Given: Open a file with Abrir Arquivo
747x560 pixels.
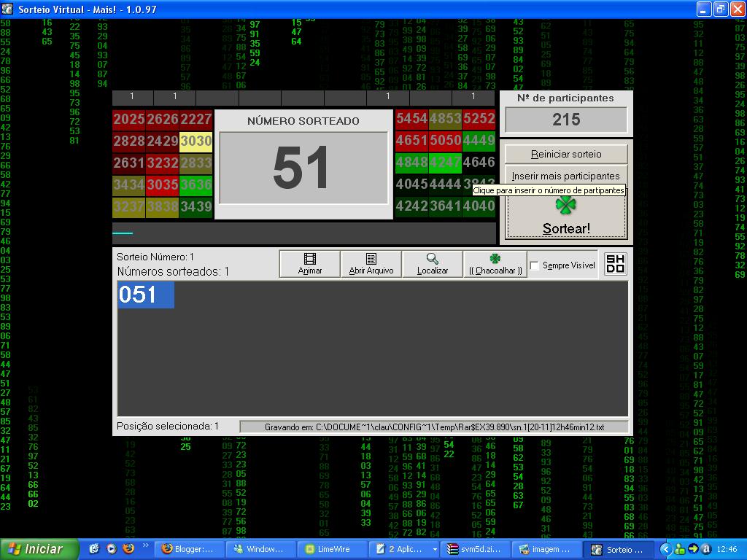Looking at the screenshot, I should 371,264.
